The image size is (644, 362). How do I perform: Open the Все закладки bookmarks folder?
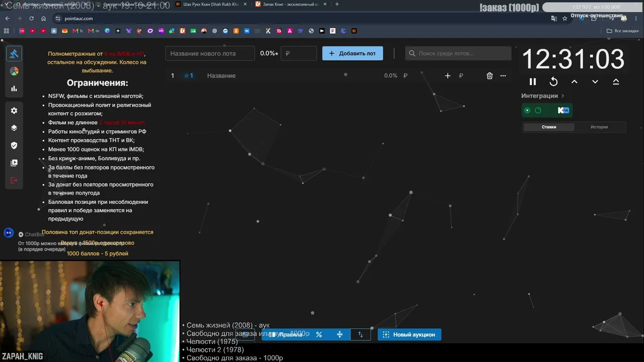click(x=623, y=31)
